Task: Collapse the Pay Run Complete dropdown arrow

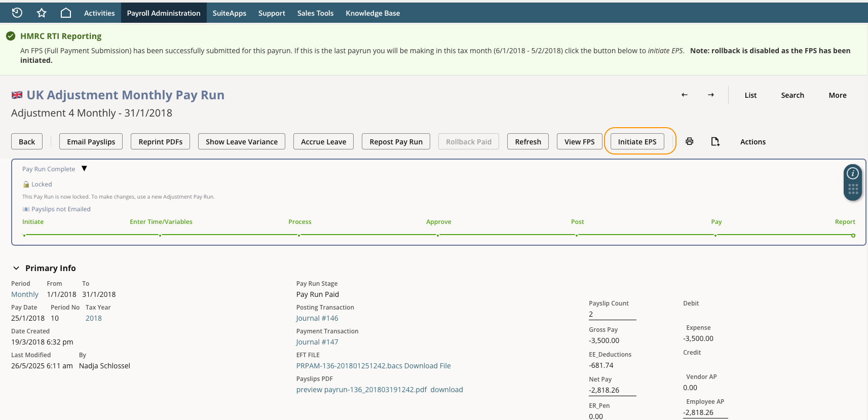Action: (x=85, y=169)
